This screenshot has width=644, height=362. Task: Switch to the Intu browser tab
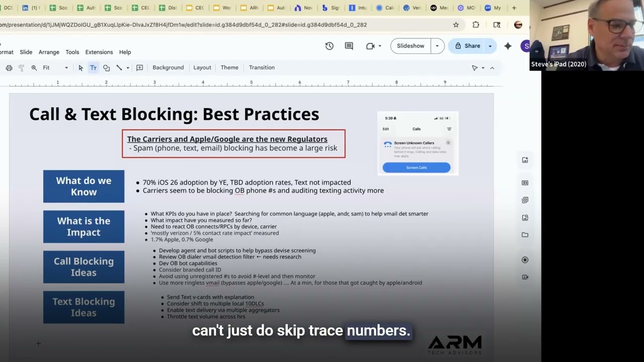click(359, 8)
